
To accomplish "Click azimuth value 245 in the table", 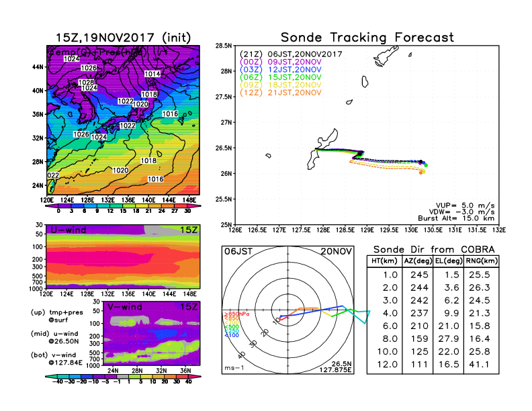I will [419, 275].
